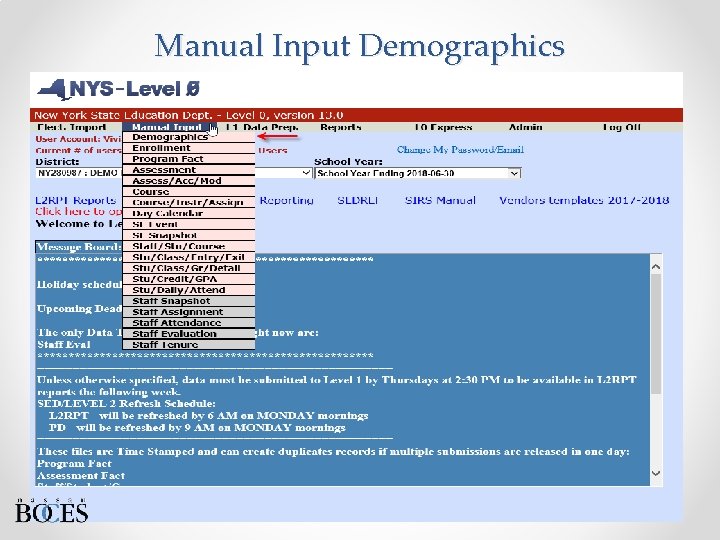The width and height of the screenshot is (720, 540).
Task: Select Staff Snapshot menu entry
Action: (x=189, y=301)
